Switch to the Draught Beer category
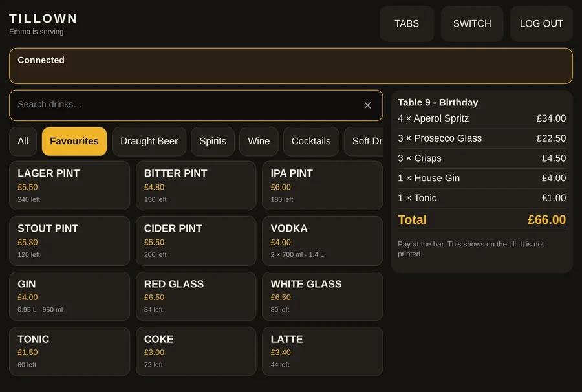Viewport: 582px width, 392px height. [149, 142]
